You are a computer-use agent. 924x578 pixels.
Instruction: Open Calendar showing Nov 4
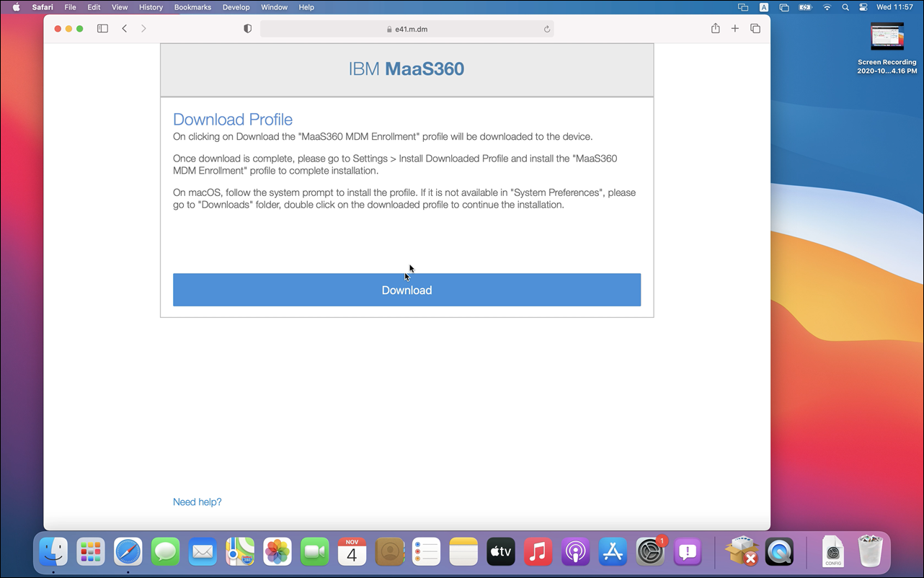[352, 552]
